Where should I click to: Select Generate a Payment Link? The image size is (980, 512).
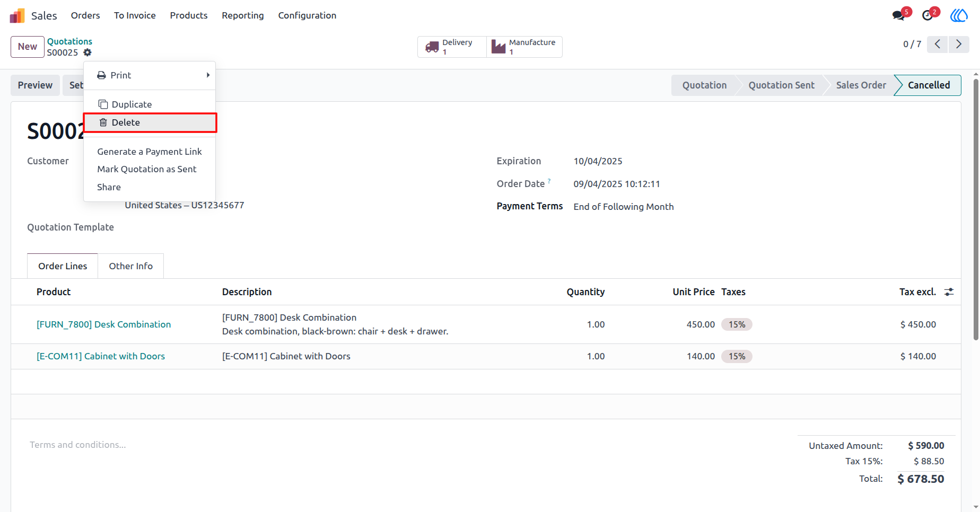[150, 152]
